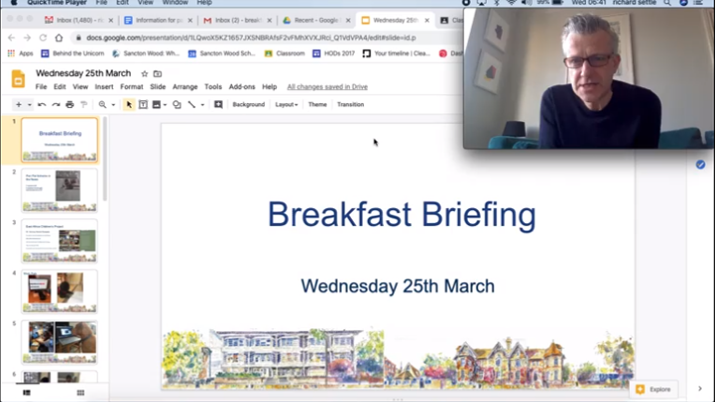Viewport: 715px width, 402px height.
Task: Open the Slide menu
Action: point(158,87)
